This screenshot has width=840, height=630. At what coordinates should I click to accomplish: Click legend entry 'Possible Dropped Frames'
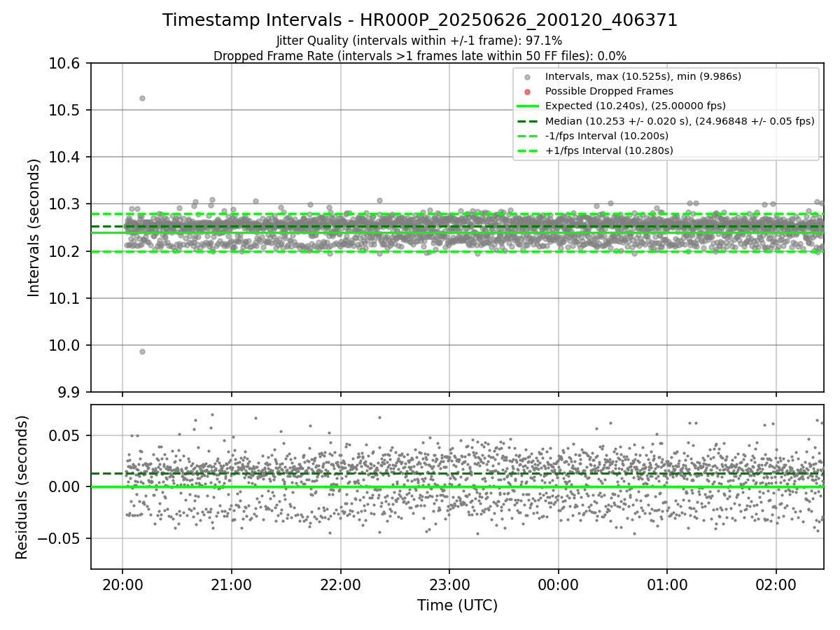609,91
